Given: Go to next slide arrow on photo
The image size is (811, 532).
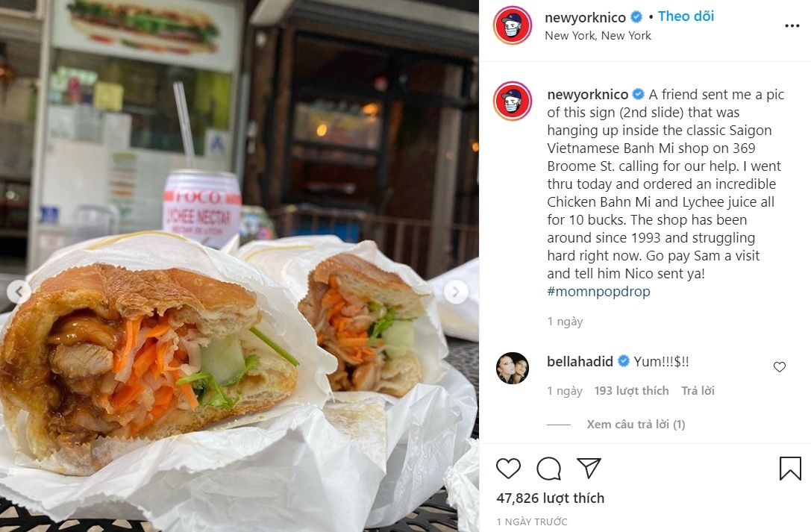Looking at the screenshot, I should (456, 292).
